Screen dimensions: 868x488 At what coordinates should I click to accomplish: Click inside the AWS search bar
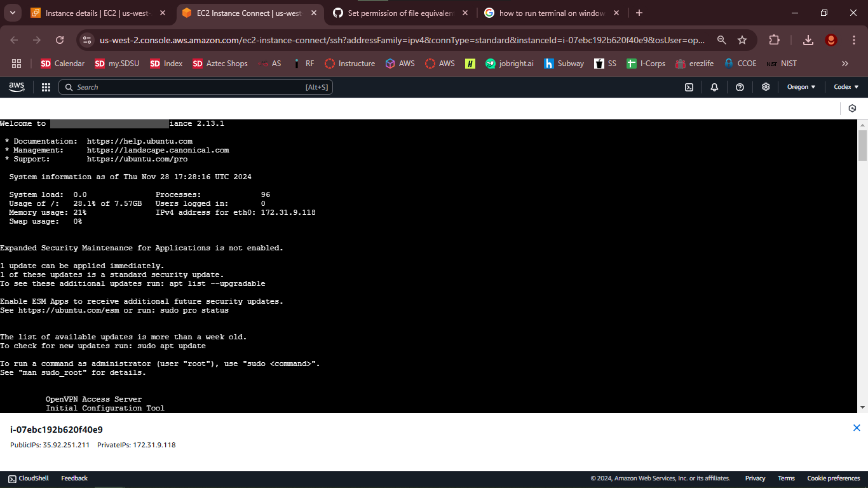click(x=191, y=86)
